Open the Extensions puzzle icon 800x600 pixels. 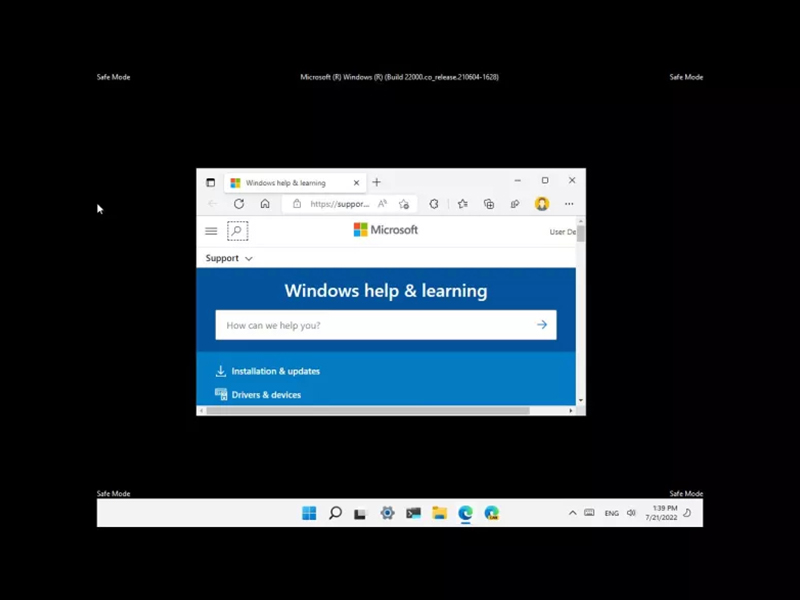(434, 204)
